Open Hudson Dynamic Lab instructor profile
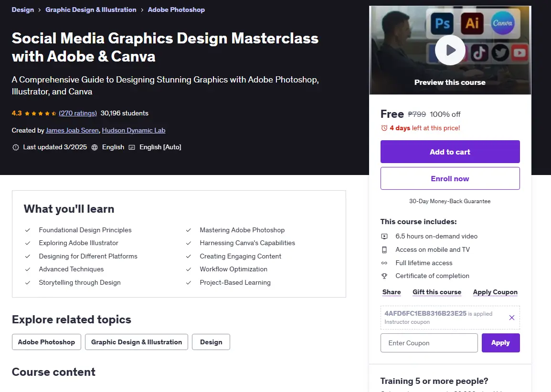The width and height of the screenshot is (551, 392). pyautogui.click(x=134, y=131)
